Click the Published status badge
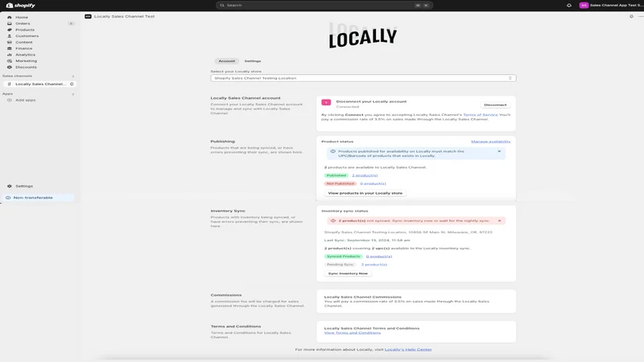Screen dimensions: 644x362 (x=336, y=175)
